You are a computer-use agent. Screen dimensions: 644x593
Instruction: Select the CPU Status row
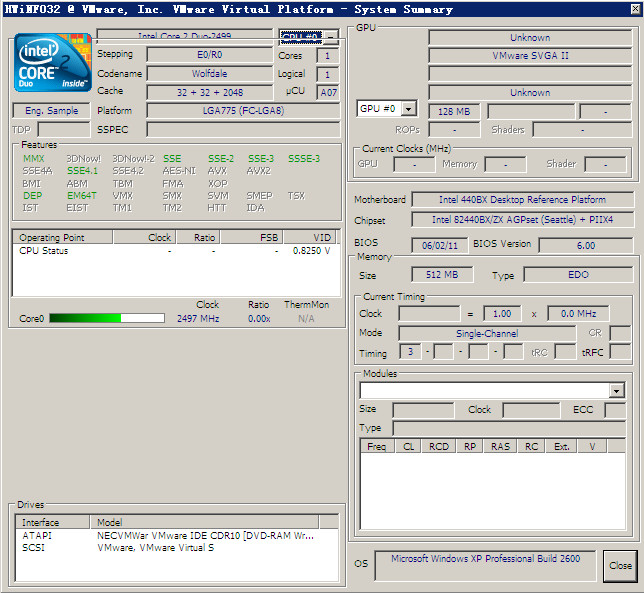click(44, 251)
